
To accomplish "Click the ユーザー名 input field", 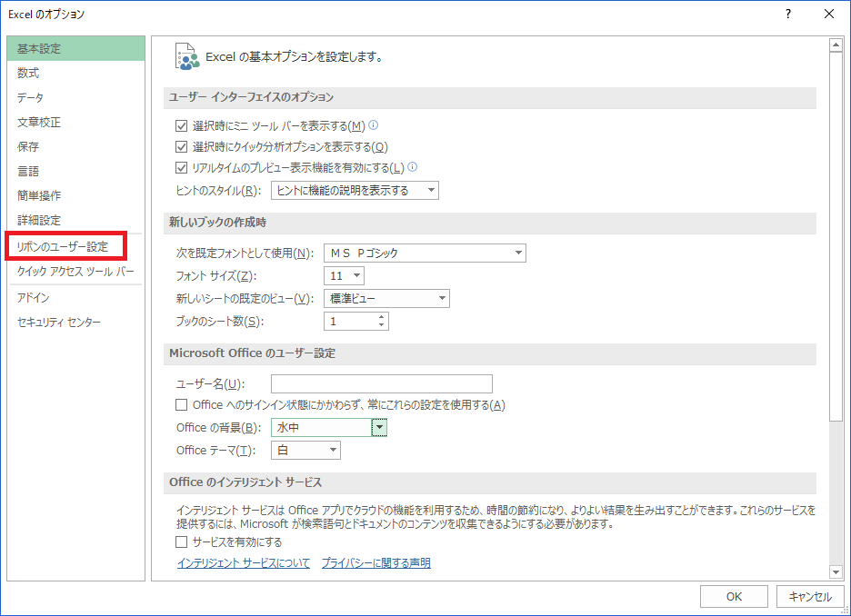I will pos(382,384).
